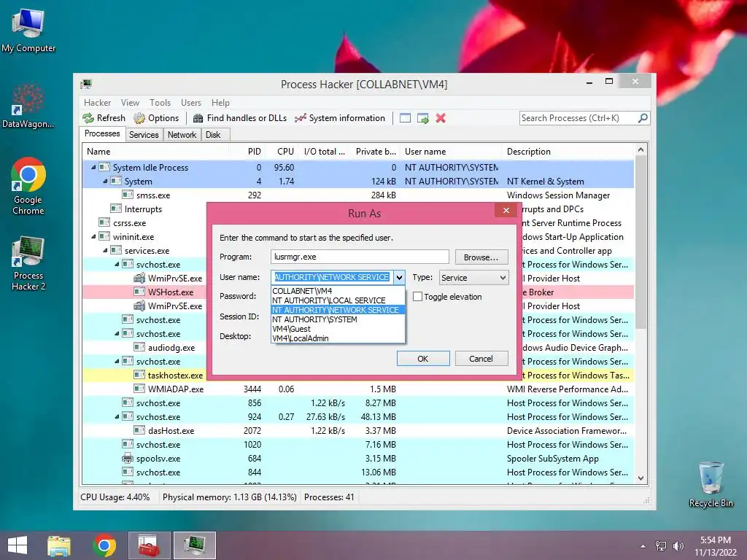Click the network tray icon
The width and height of the screenshot is (747, 560).
coord(661,546)
